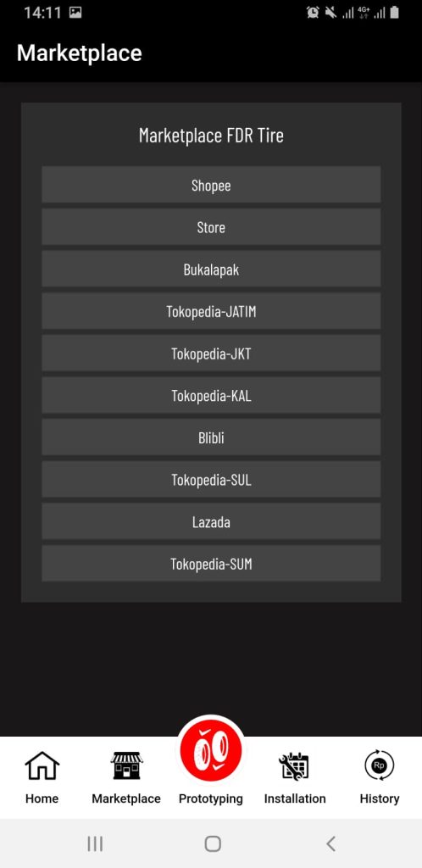422x868 pixels.
Task: Select Tokopedia-SUM entry
Action: (x=211, y=564)
